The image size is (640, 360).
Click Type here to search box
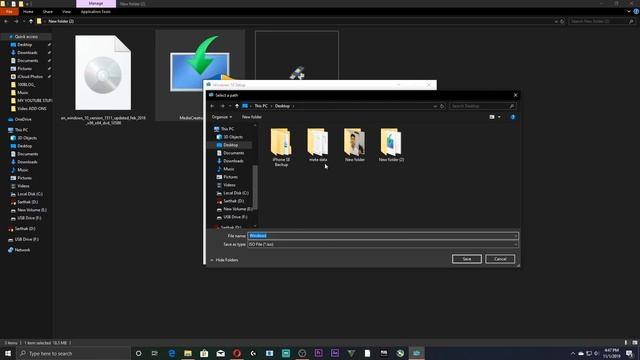click(73, 353)
